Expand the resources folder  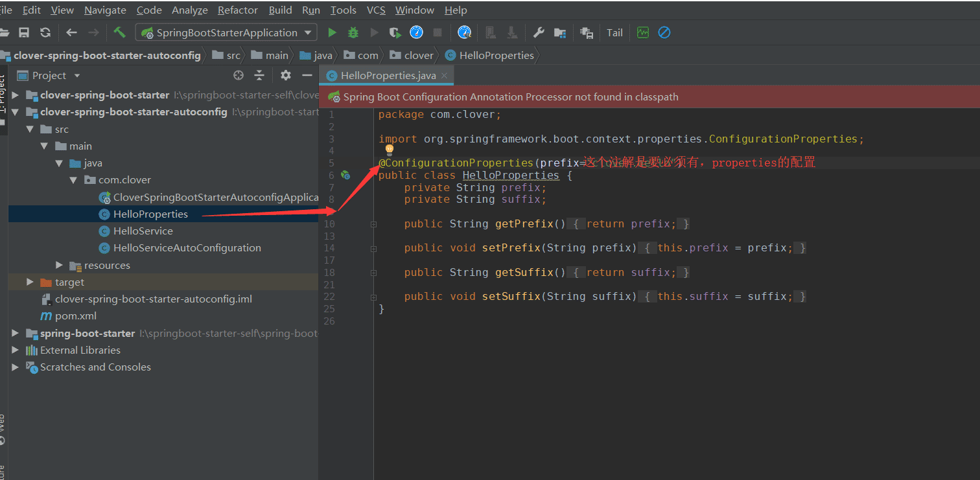(x=60, y=265)
